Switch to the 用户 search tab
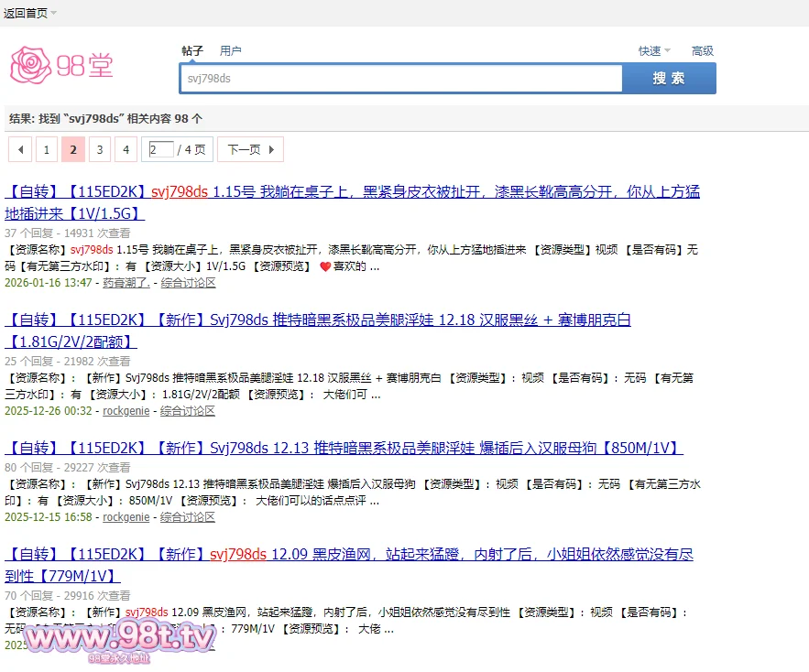This screenshot has height=672, width=809. pyautogui.click(x=231, y=50)
